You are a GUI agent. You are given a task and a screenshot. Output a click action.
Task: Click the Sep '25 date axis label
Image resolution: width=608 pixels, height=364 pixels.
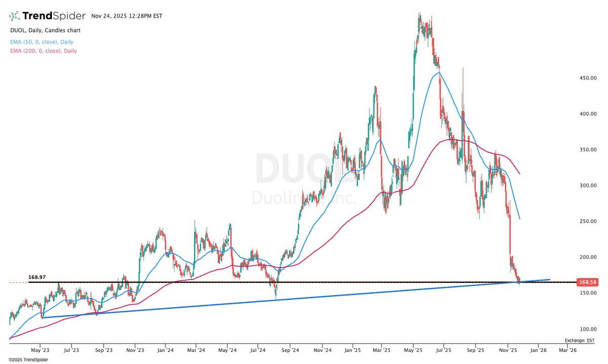[476, 350]
